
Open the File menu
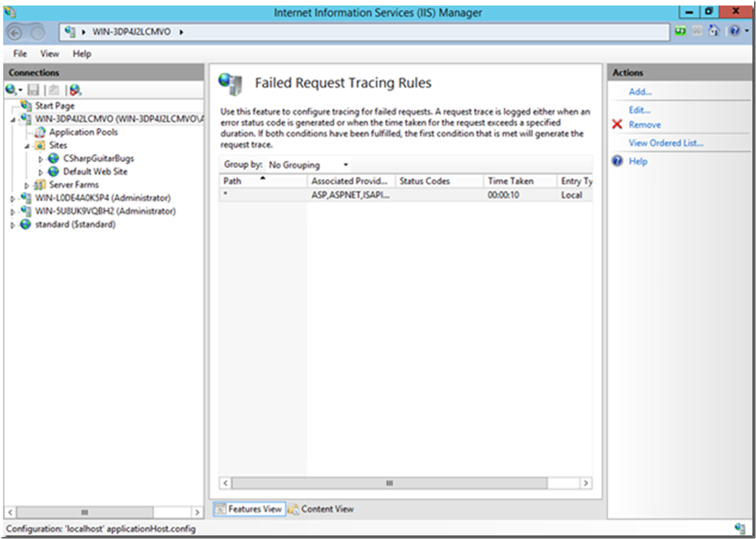point(20,54)
